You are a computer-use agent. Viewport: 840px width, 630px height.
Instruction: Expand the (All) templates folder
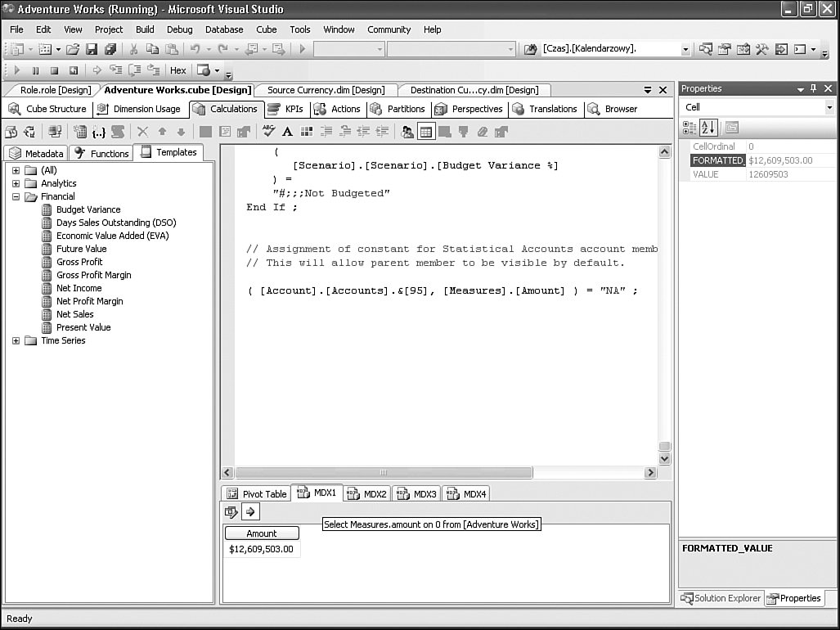point(16,170)
